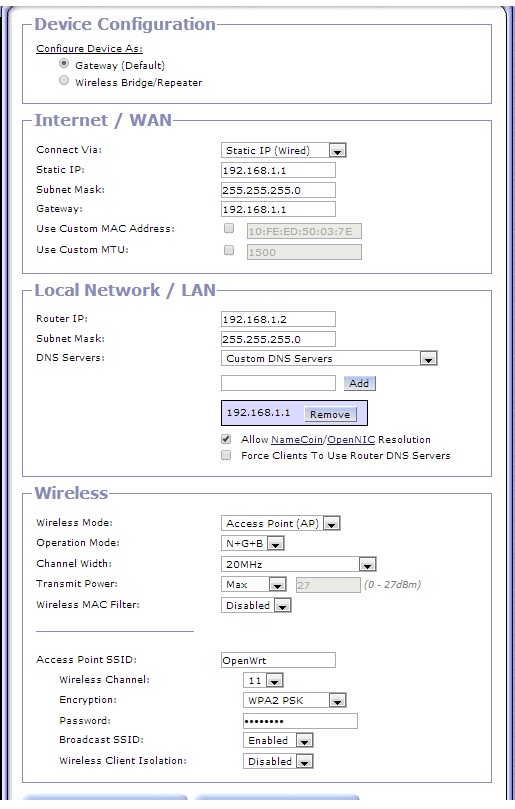Select Wireless Bridge/Repeater radio option
The width and height of the screenshot is (515, 809).
click(x=64, y=80)
